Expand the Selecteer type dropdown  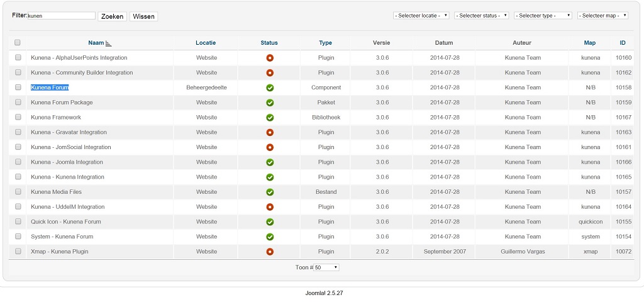543,16
